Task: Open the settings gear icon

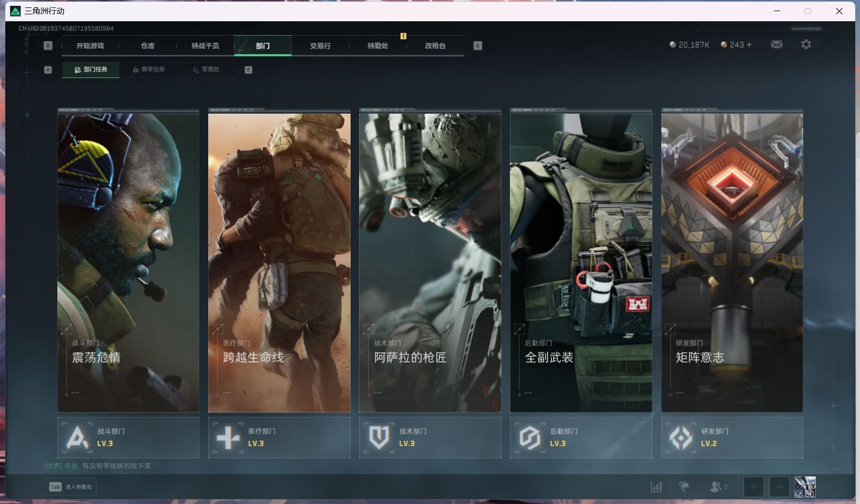Action: pos(806,45)
